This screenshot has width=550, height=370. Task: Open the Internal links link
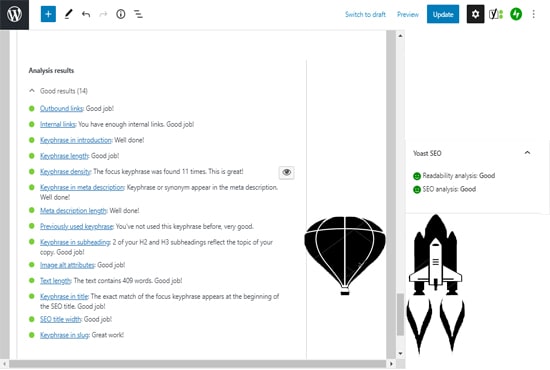[58, 125]
